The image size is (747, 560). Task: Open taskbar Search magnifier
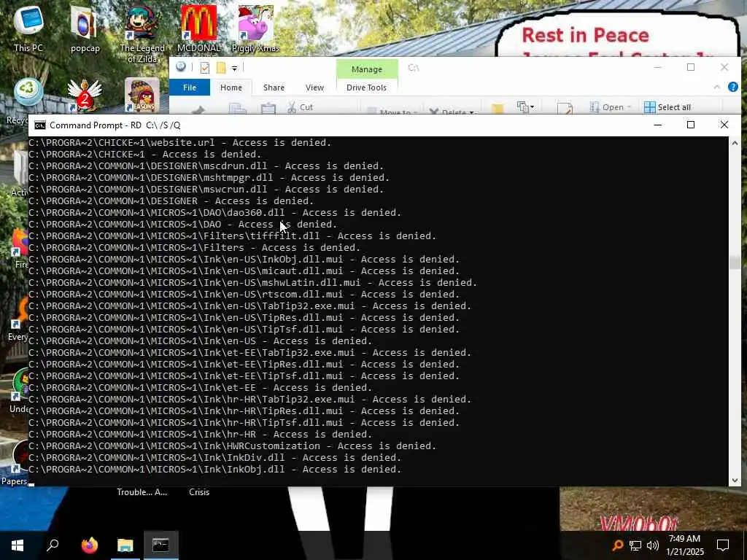(53, 545)
